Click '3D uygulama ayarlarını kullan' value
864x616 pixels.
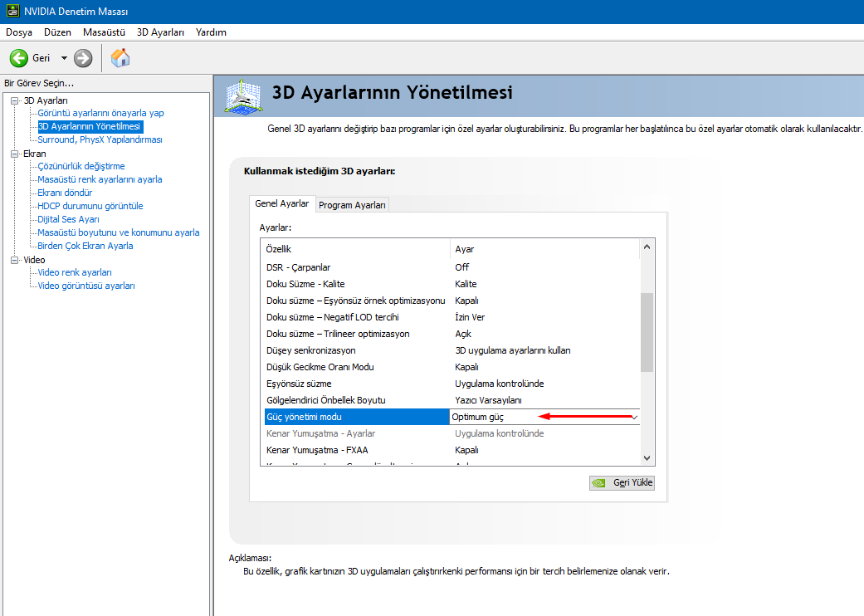(x=512, y=350)
